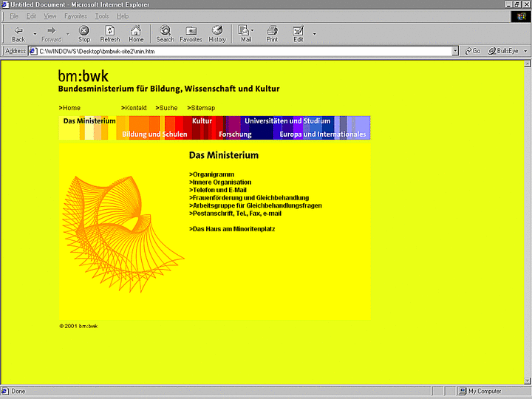Follow the >Suche link
This screenshot has height=399, width=532.
pyautogui.click(x=166, y=108)
